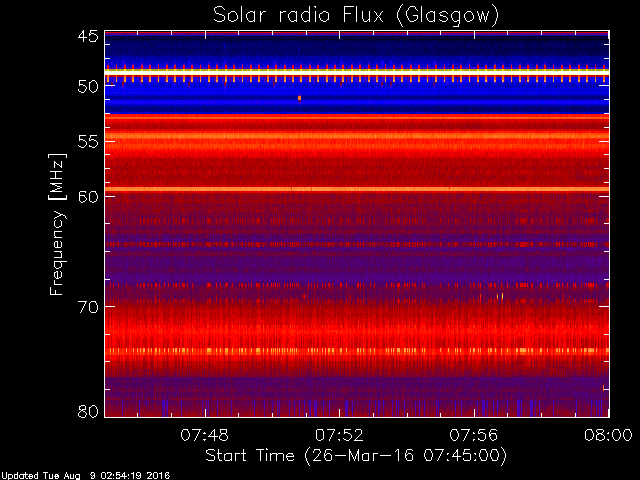Click the '70' frequency tick label
Image resolution: width=640 pixels, height=480 pixels.
point(88,307)
